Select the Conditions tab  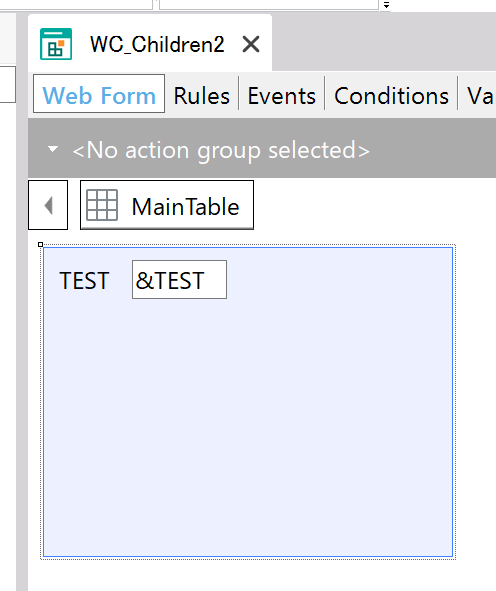pyautogui.click(x=391, y=96)
